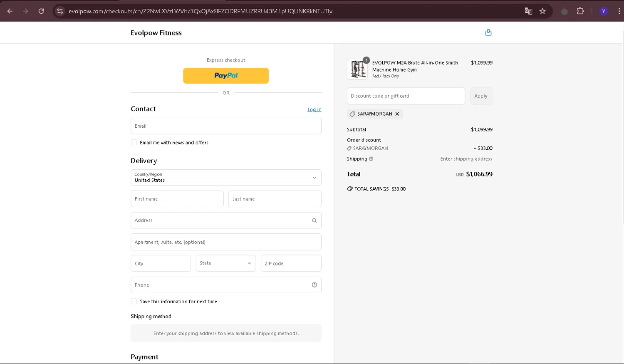Focus the ZIP code field
Viewport: 624px width, 364px height.
[291, 263]
